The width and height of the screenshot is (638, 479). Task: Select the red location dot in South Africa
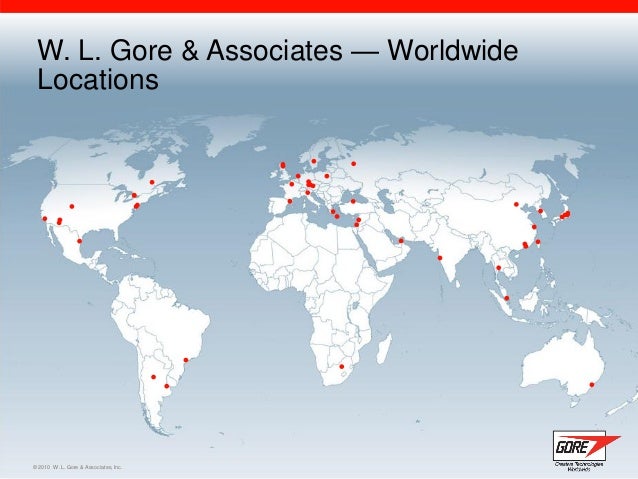[x=342, y=367]
